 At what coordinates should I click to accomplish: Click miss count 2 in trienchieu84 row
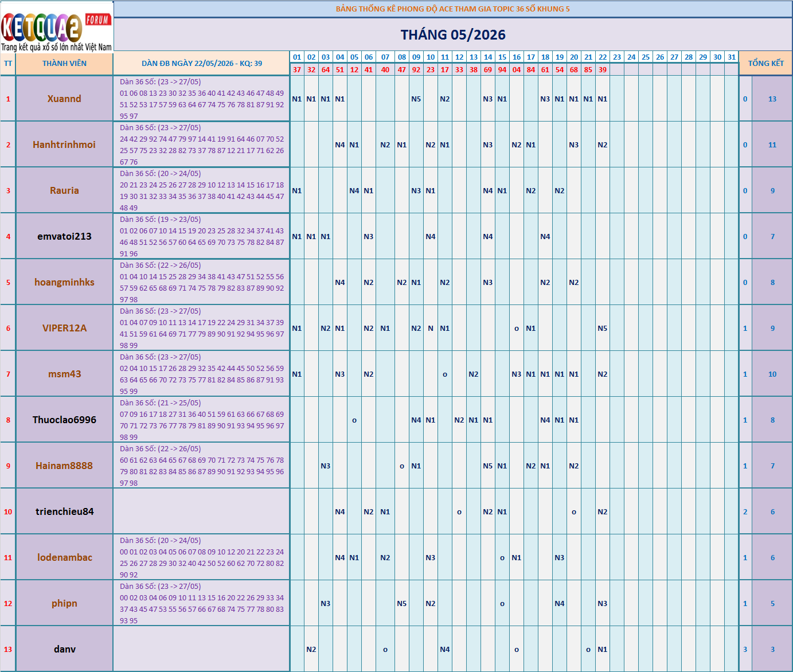(745, 511)
